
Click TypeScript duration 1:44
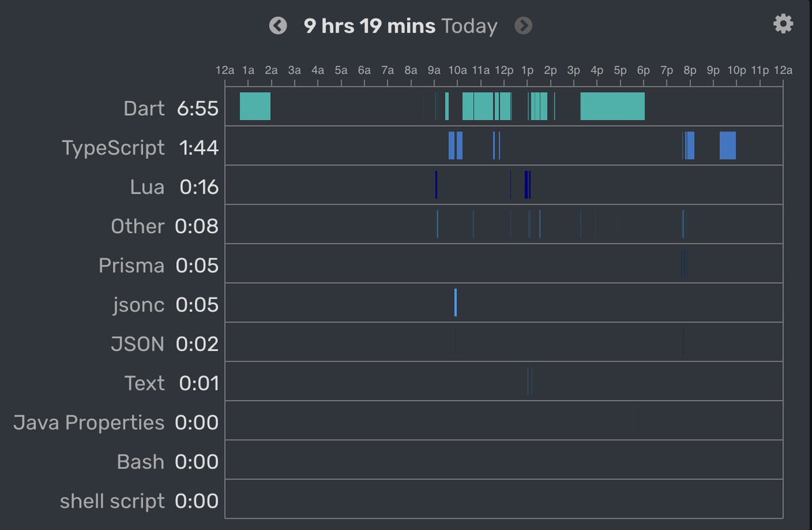tap(199, 148)
